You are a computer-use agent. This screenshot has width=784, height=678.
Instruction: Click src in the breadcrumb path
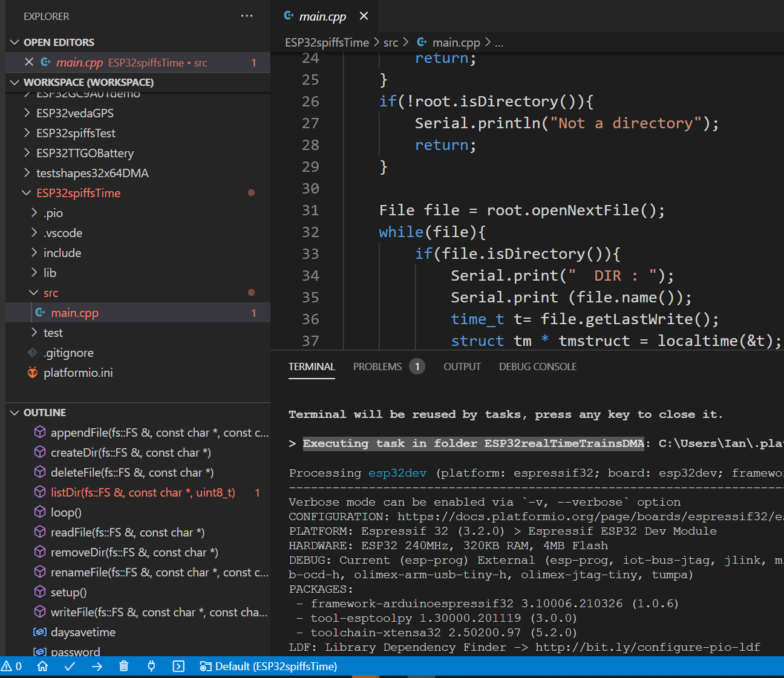pyautogui.click(x=391, y=42)
